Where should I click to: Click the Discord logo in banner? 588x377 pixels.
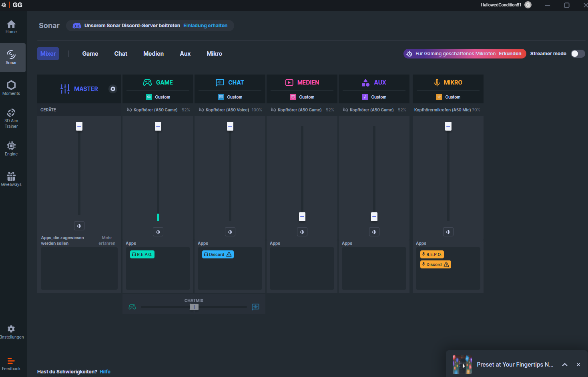pyautogui.click(x=76, y=26)
